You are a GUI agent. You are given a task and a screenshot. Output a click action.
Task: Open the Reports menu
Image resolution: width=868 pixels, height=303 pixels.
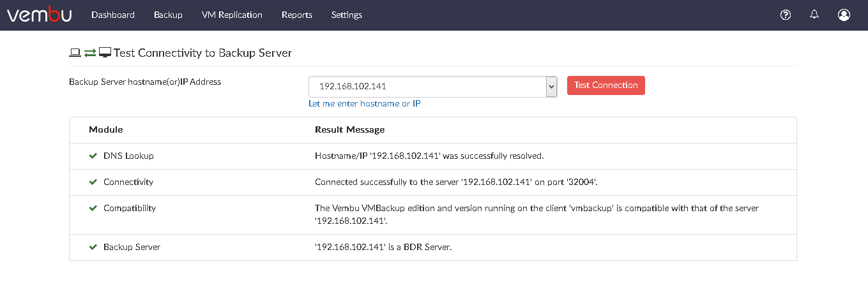pyautogui.click(x=297, y=15)
